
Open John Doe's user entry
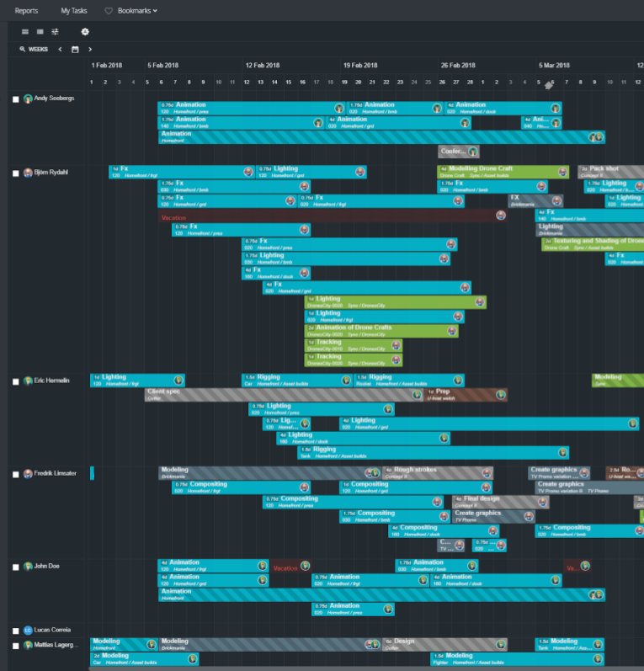tap(46, 566)
